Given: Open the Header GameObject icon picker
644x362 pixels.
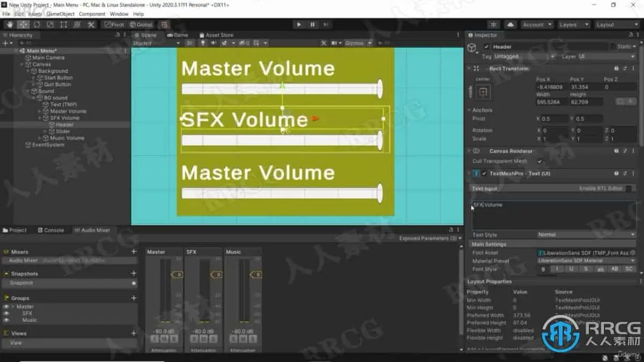Looking at the screenshot, I should 472,48.
